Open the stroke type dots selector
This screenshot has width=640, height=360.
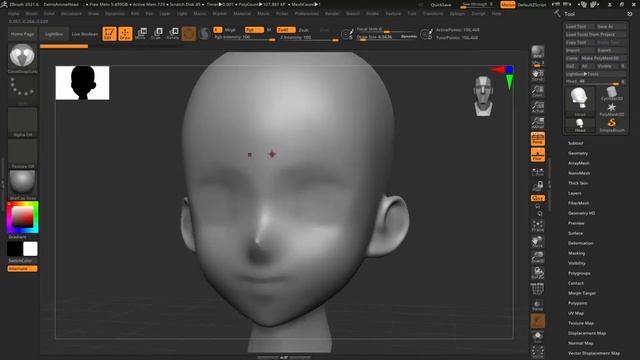click(22, 89)
